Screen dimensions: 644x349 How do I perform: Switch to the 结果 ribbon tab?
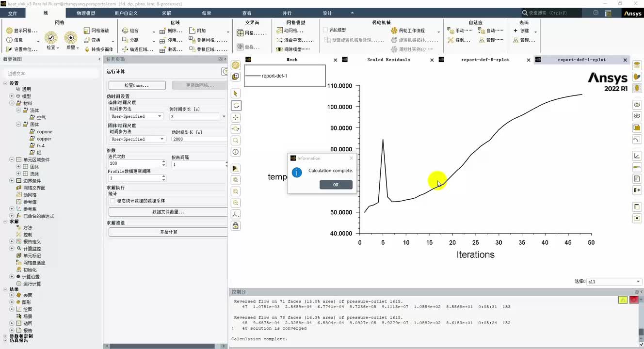point(207,13)
